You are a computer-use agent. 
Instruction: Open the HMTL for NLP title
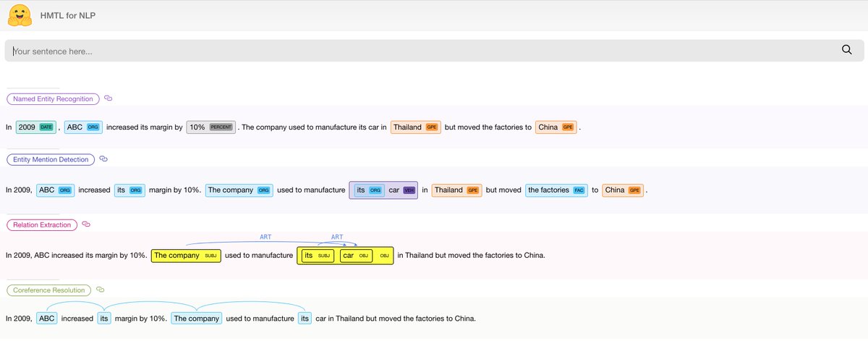click(x=69, y=14)
